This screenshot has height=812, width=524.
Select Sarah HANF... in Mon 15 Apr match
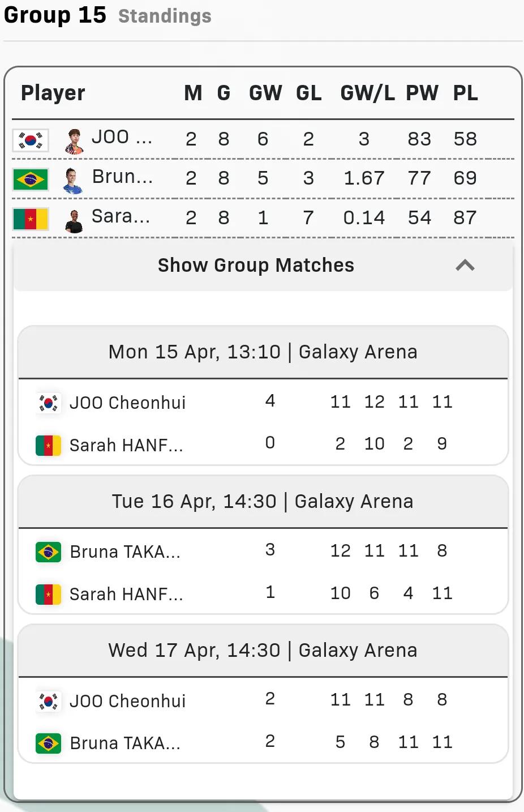pyautogui.click(x=126, y=445)
